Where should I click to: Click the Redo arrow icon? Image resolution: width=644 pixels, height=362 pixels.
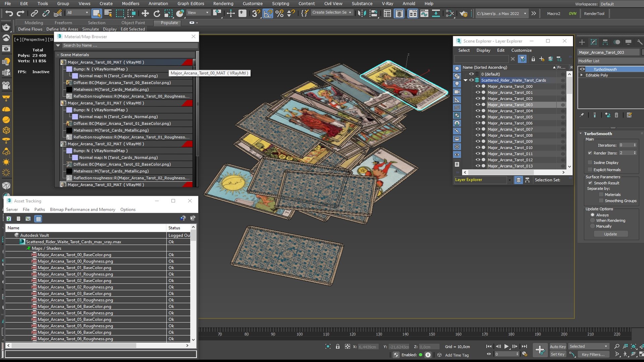21,13
